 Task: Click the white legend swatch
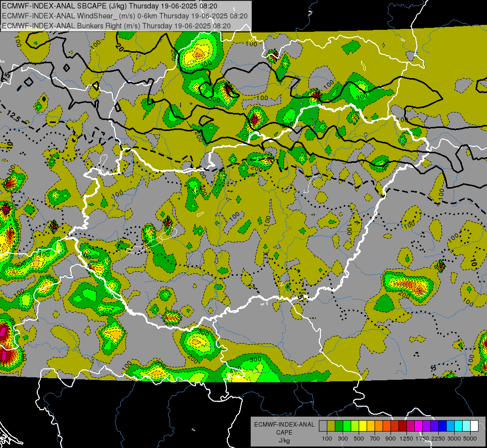[x=474, y=426]
